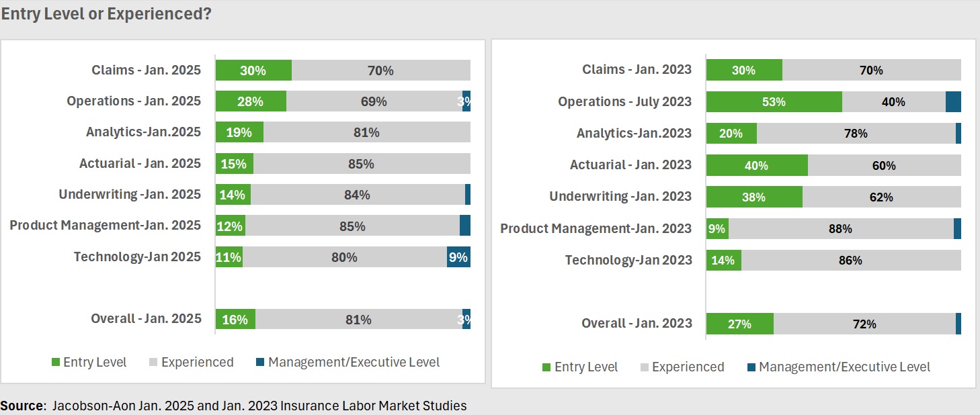
Task: Click the "Claims - Jan. 2025" axis label
Action: (146, 70)
